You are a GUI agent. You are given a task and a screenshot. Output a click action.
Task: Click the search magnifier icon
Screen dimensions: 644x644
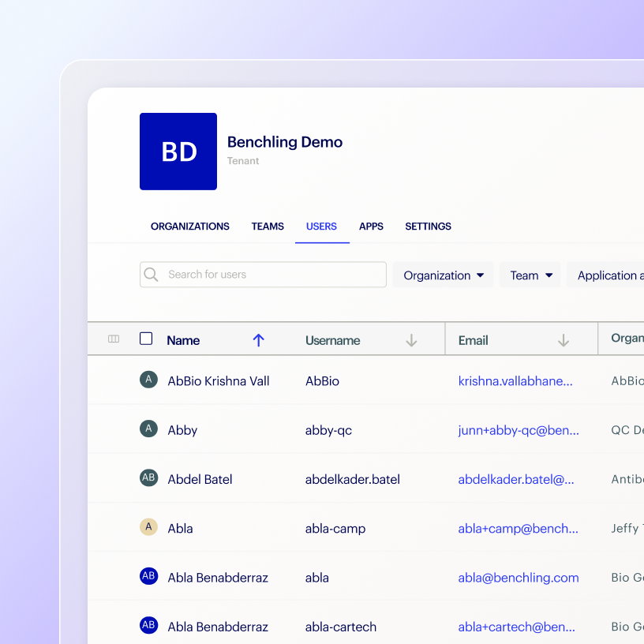coord(151,275)
